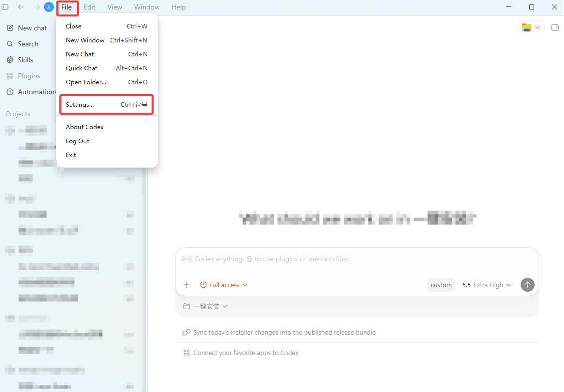This screenshot has width=564, height=392.
Task: Open the Help menu
Action: click(x=179, y=7)
